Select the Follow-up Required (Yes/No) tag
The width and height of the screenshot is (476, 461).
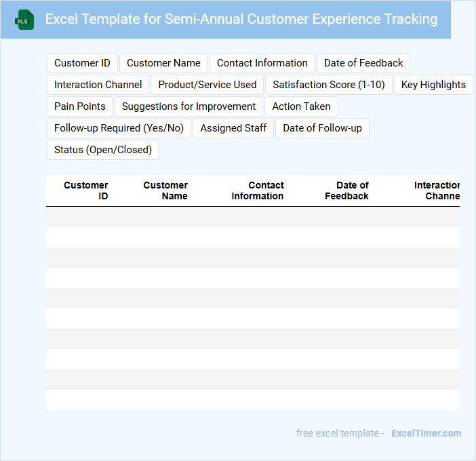pyautogui.click(x=119, y=128)
